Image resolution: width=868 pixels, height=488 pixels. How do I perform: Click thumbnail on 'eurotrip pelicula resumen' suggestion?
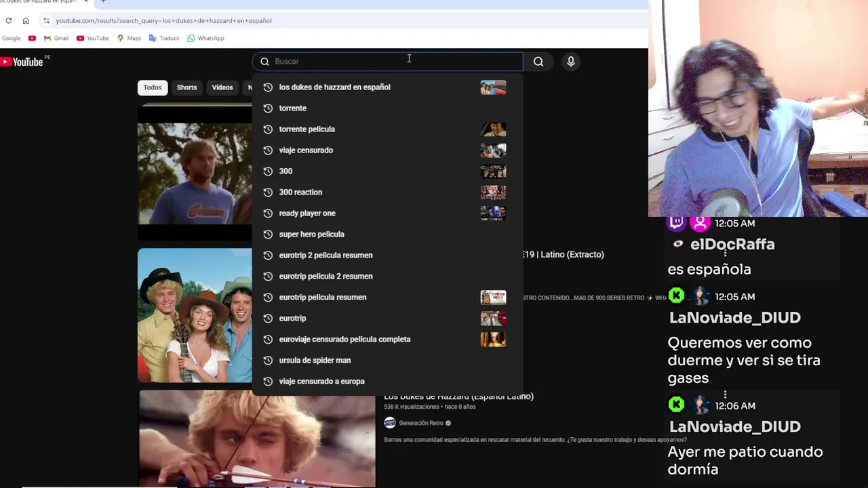coord(493,298)
